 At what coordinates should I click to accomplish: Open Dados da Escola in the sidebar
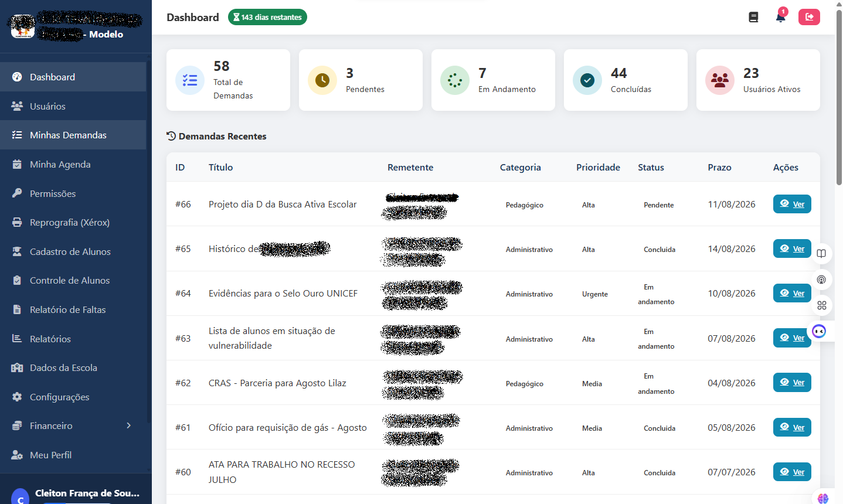point(73,367)
